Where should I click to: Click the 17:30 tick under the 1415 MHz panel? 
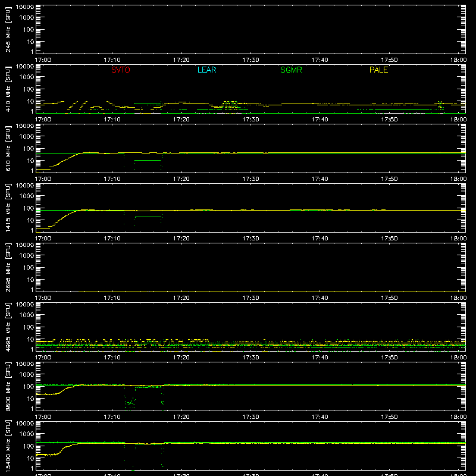coord(250,239)
